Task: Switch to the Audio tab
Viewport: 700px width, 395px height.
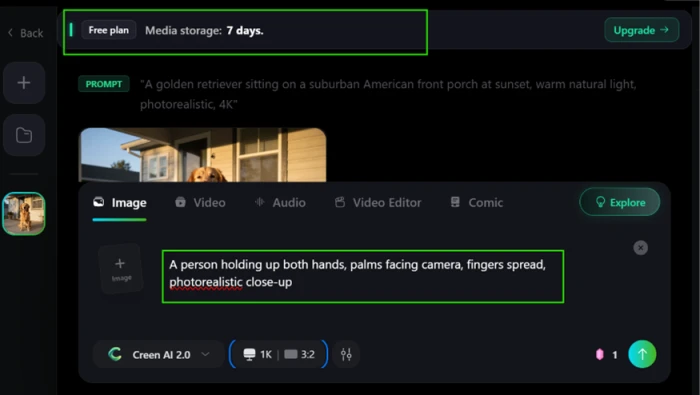Action: (280, 203)
